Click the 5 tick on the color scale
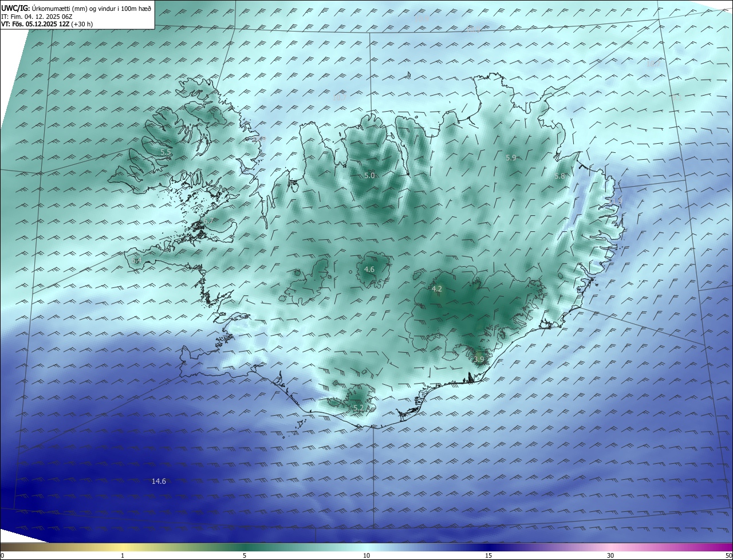This screenshot has width=733, height=560. [245, 555]
